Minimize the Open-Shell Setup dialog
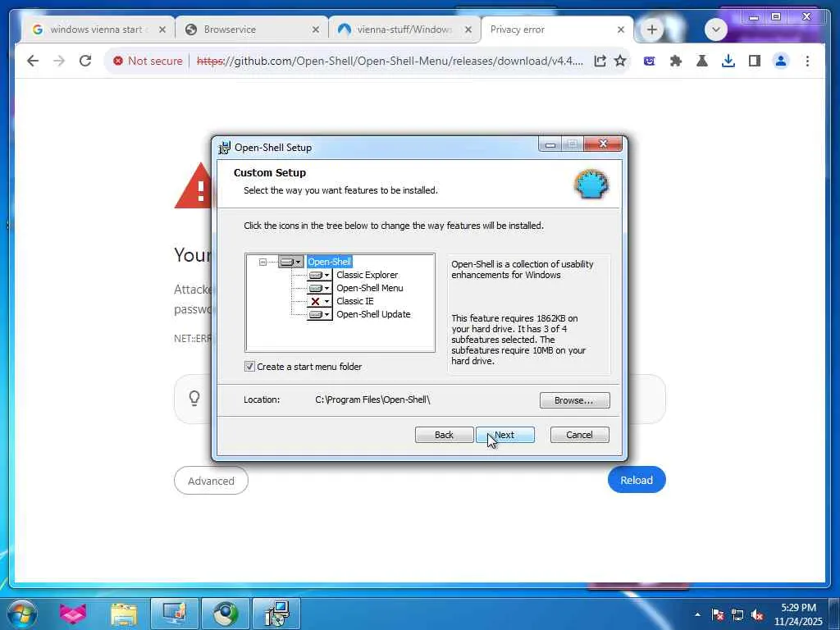This screenshot has height=630, width=840. click(550, 144)
